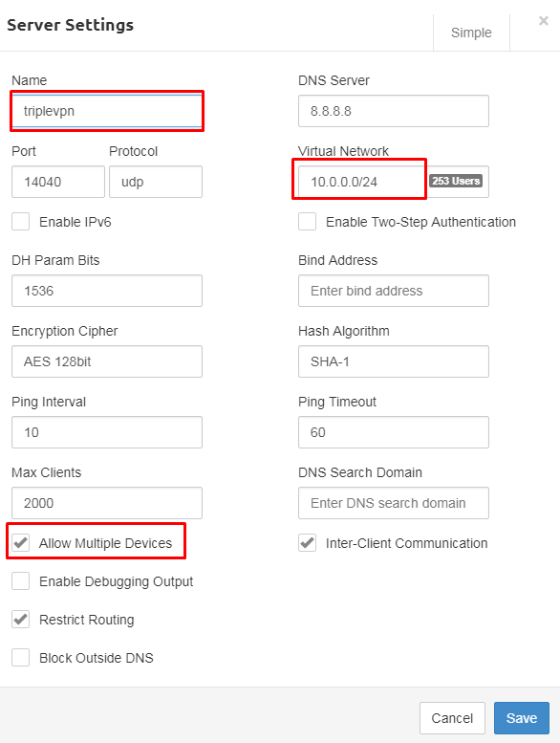Viewport: 560px width, 743px height.
Task: Close the Server Settings dialog with X
Action: (544, 21)
